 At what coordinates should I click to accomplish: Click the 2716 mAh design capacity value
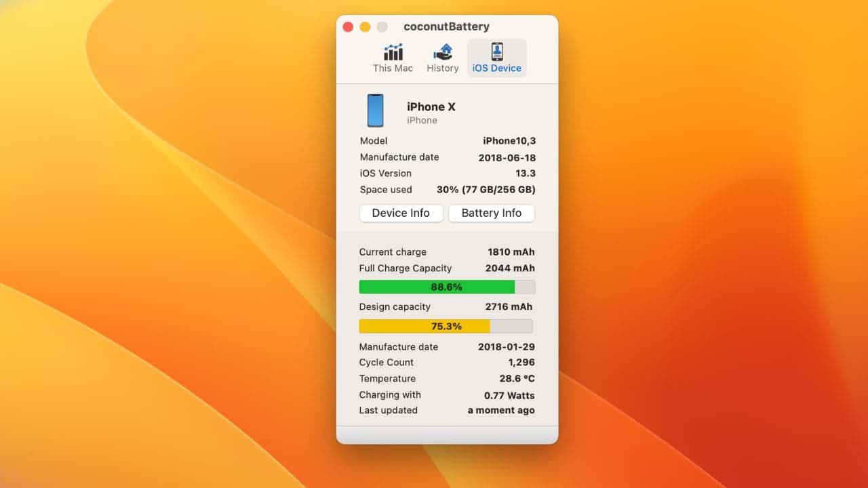pos(509,307)
